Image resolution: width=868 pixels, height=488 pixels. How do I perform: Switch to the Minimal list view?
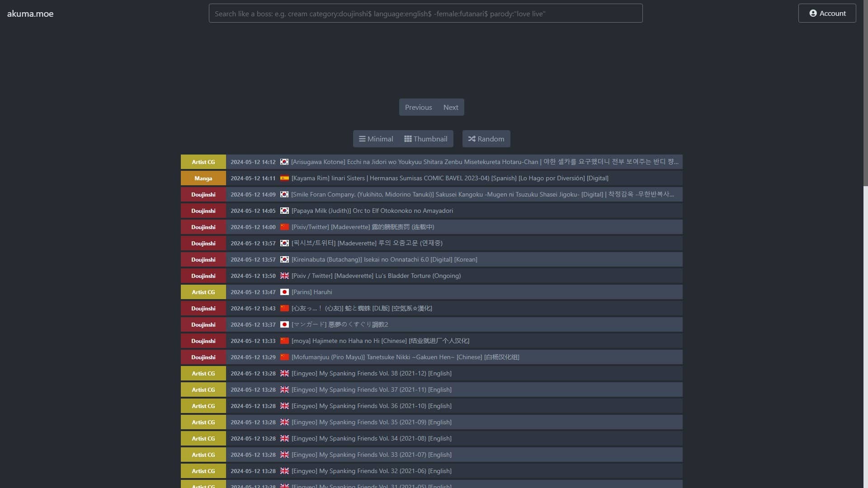click(376, 139)
